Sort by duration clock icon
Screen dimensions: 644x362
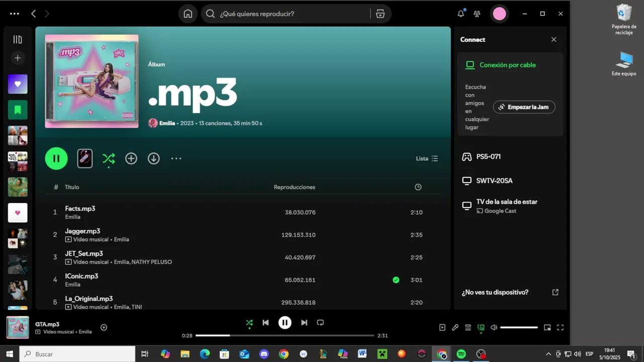pos(418,187)
